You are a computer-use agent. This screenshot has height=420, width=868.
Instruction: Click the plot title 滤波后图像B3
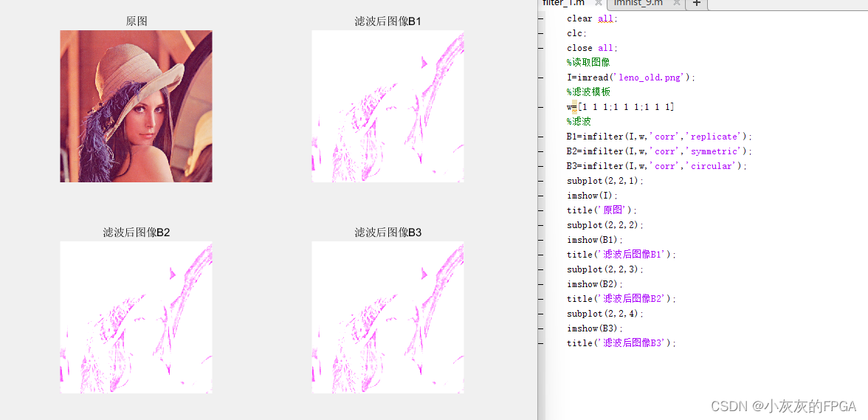point(387,233)
